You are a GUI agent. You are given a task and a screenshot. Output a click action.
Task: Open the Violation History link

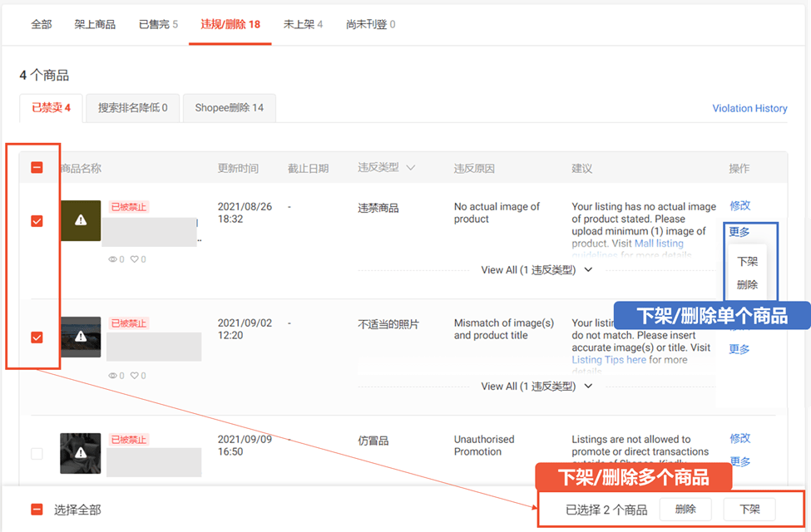tap(749, 108)
